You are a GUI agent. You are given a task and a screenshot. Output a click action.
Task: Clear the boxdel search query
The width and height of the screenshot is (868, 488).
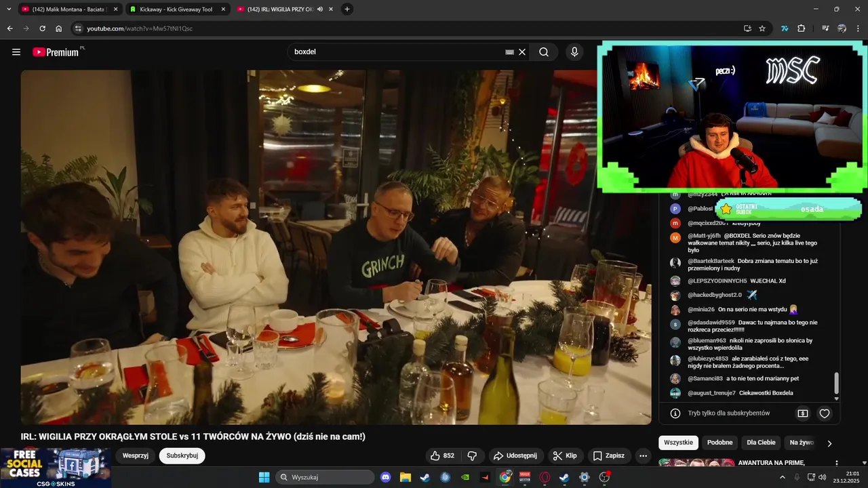(522, 52)
